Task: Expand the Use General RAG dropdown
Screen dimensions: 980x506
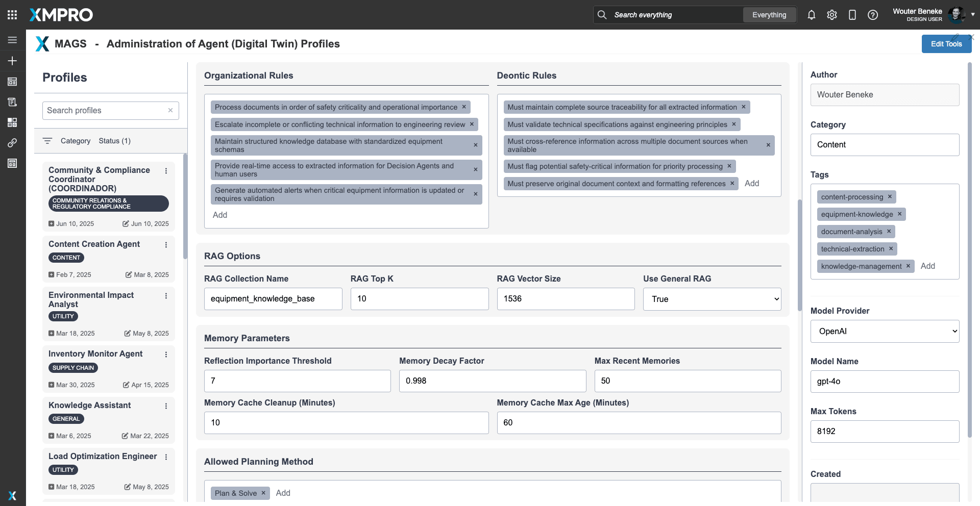Action: 712,299
